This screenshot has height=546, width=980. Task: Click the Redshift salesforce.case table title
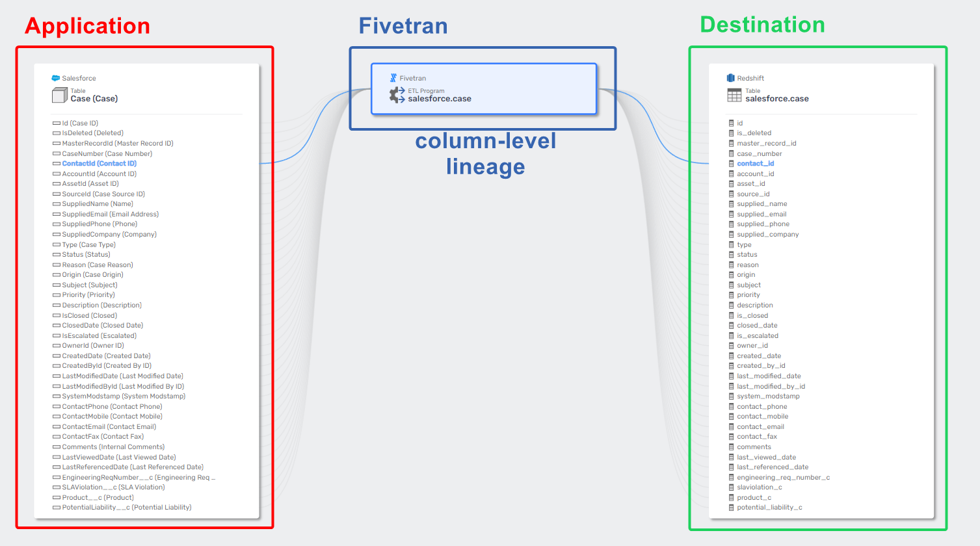777,99
